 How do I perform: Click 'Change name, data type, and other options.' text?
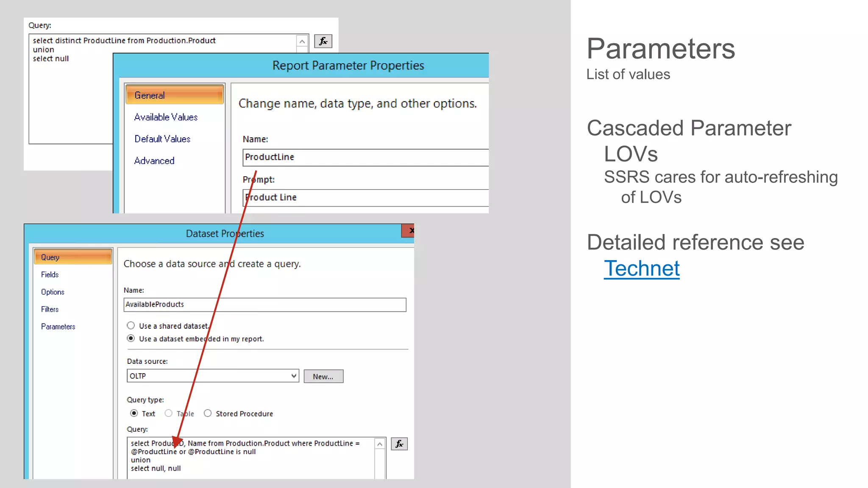pyautogui.click(x=358, y=104)
